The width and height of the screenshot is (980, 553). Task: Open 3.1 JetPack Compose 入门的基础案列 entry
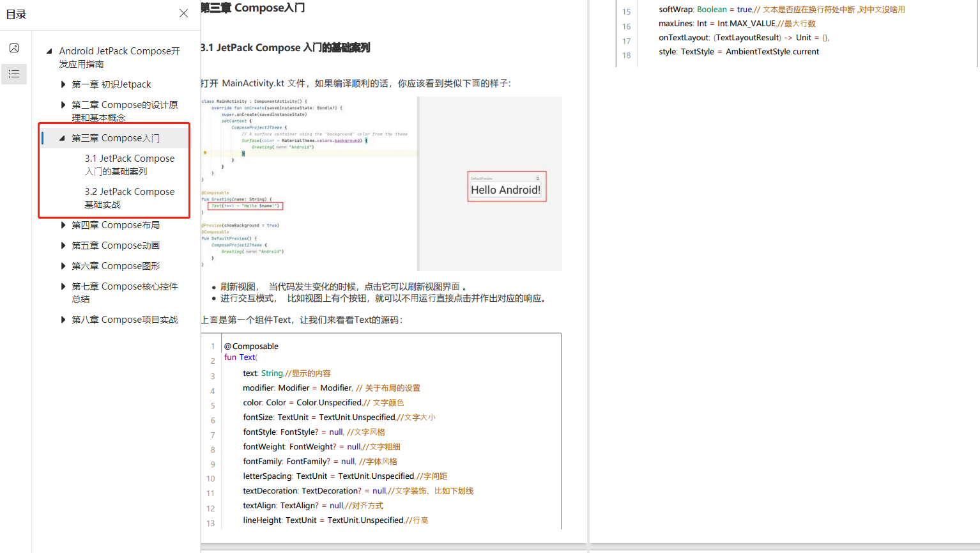coord(130,165)
